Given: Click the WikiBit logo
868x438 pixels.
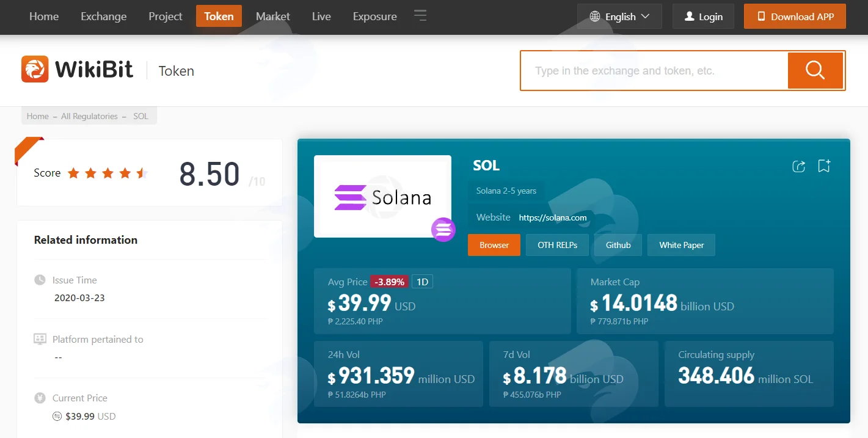Looking at the screenshot, I should 77,70.
